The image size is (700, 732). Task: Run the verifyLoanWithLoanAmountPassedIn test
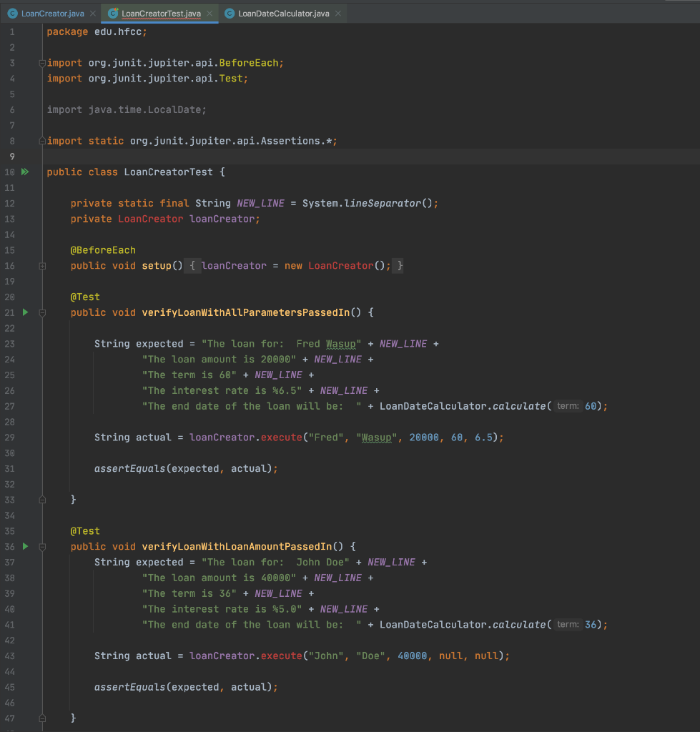pos(25,545)
